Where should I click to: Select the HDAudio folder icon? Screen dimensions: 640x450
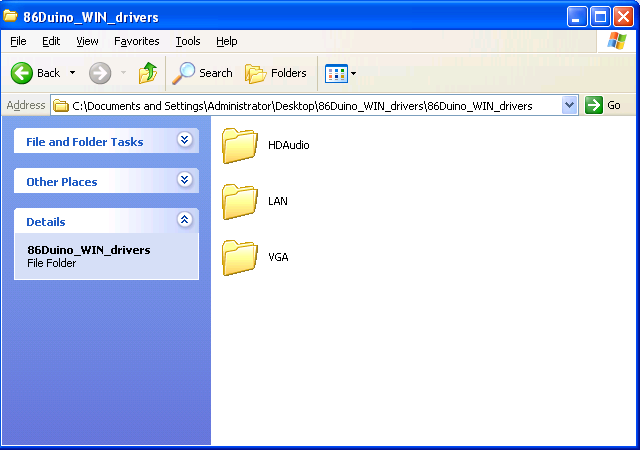240,145
